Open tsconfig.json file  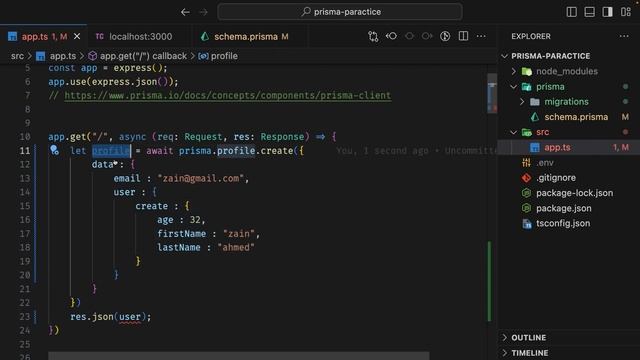(x=563, y=224)
